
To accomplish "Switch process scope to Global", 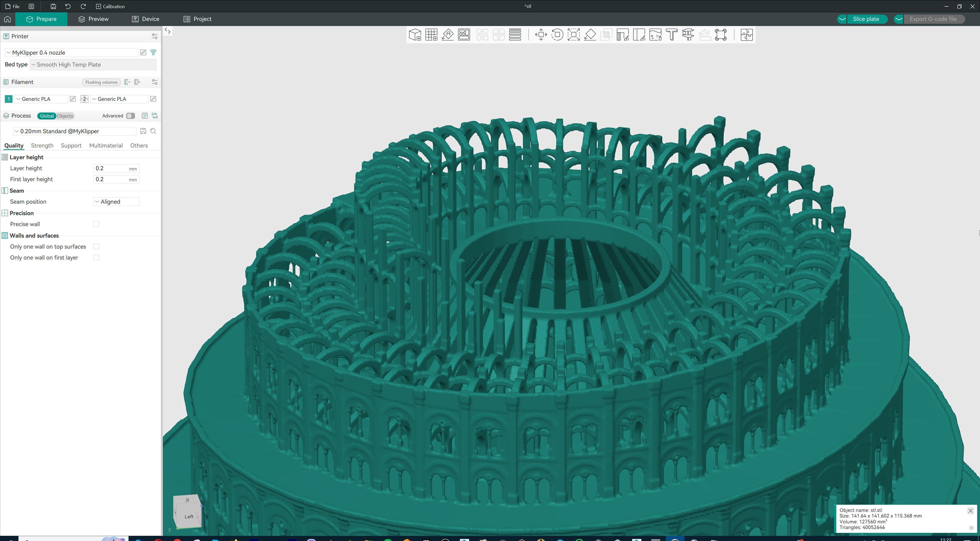I will pos(47,116).
